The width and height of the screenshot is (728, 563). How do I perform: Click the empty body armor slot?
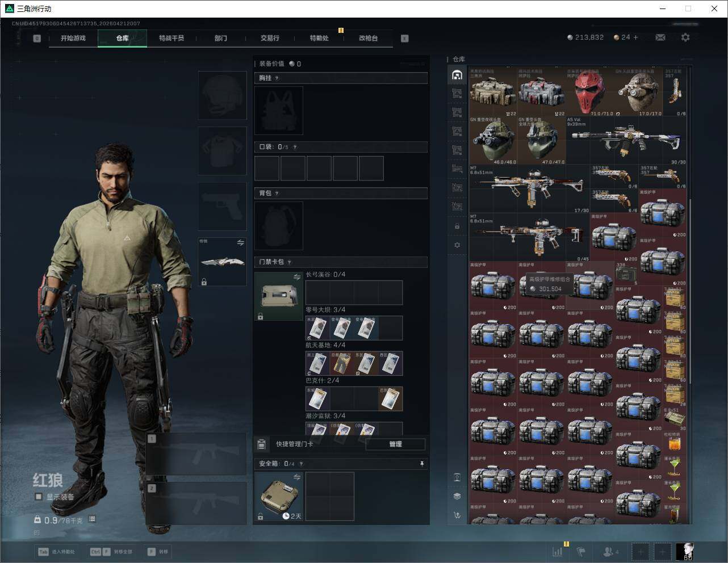tap(222, 150)
